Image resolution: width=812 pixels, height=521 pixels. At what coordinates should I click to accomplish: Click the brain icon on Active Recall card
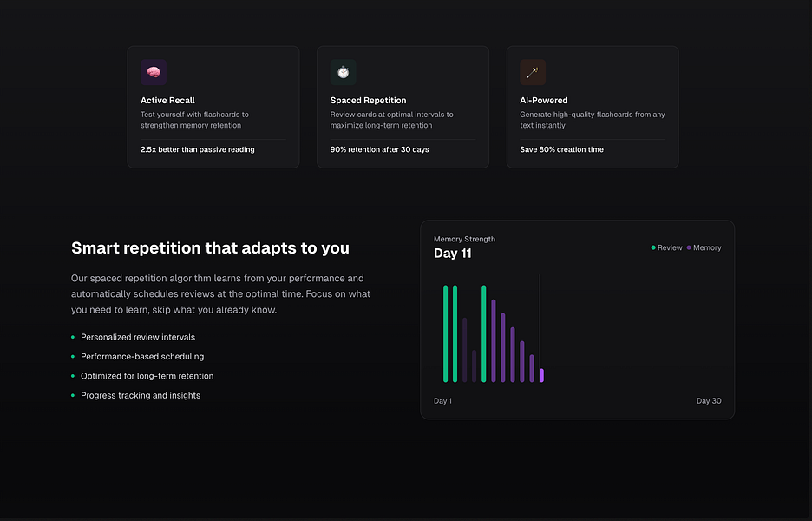tap(154, 72)
